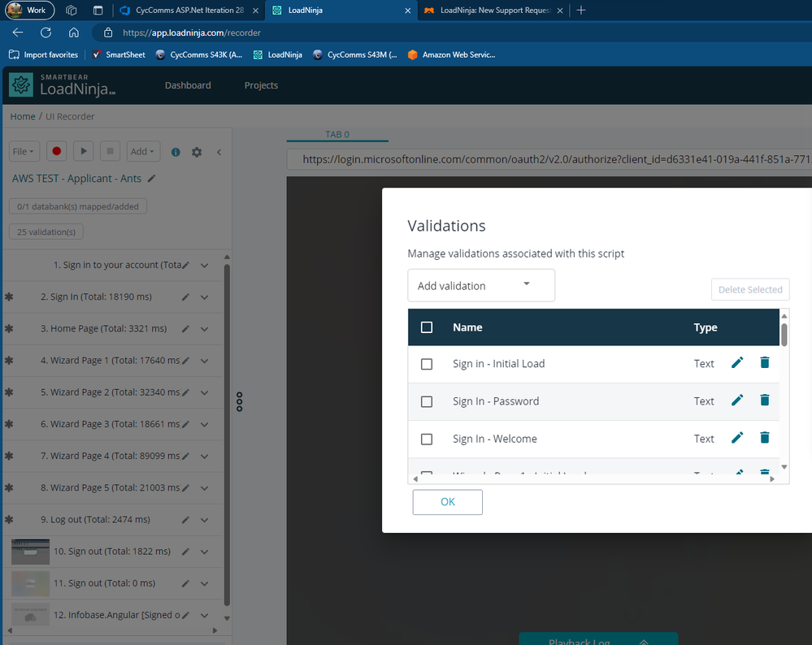The image size is (812, 645).
Task: Edit the Sign in - Initial Load validation
Action: (x=737, y=363)
